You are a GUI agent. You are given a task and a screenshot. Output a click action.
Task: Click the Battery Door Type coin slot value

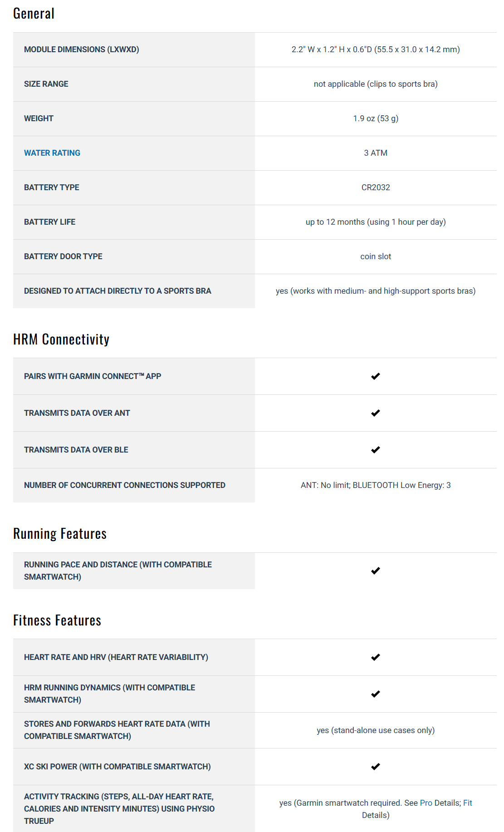376,256
